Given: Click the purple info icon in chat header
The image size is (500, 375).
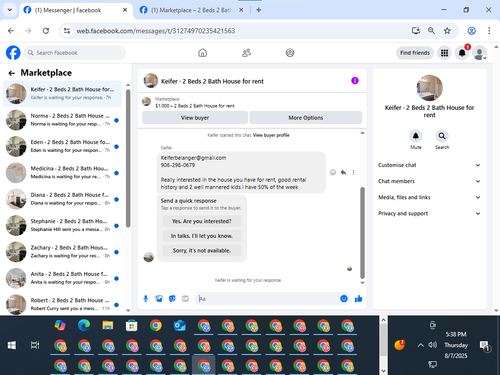Looking at the screenshot, I should click(355, 81).
